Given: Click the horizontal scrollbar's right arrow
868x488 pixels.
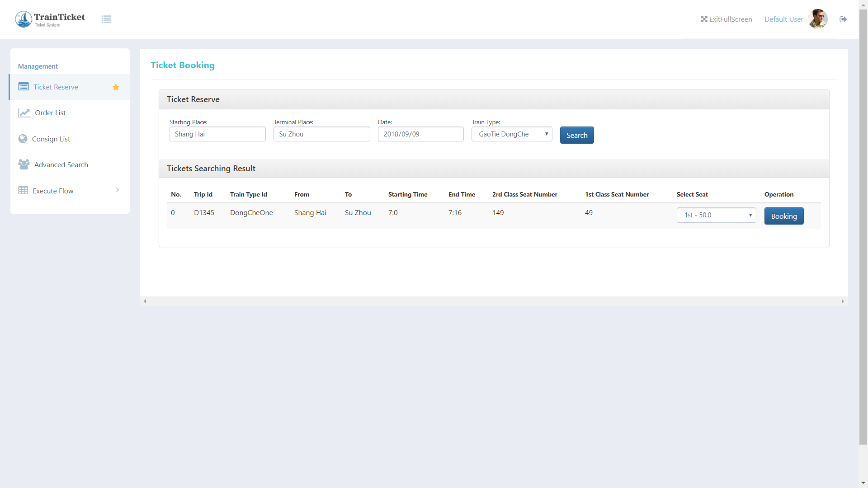Looking at the screenshot, I should [842, 301].
